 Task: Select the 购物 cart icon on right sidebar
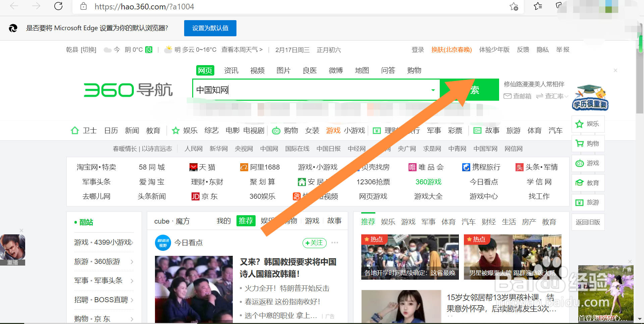pos(580,143)
